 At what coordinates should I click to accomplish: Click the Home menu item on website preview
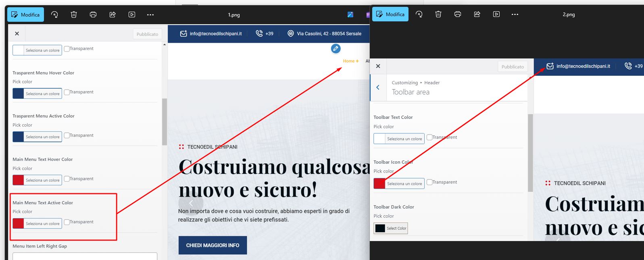click(349, 61)
